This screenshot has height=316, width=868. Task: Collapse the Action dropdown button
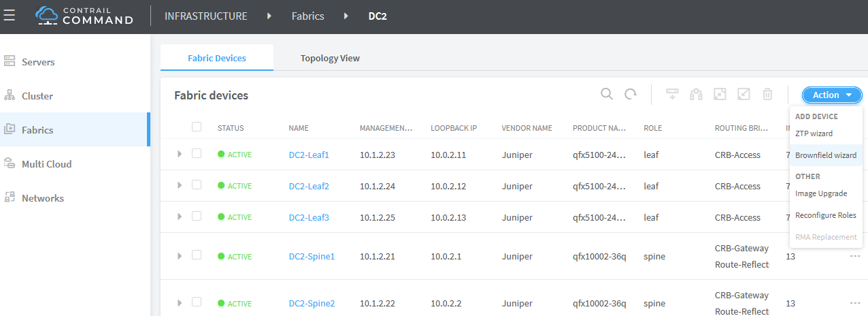click(x=832, y=95)
